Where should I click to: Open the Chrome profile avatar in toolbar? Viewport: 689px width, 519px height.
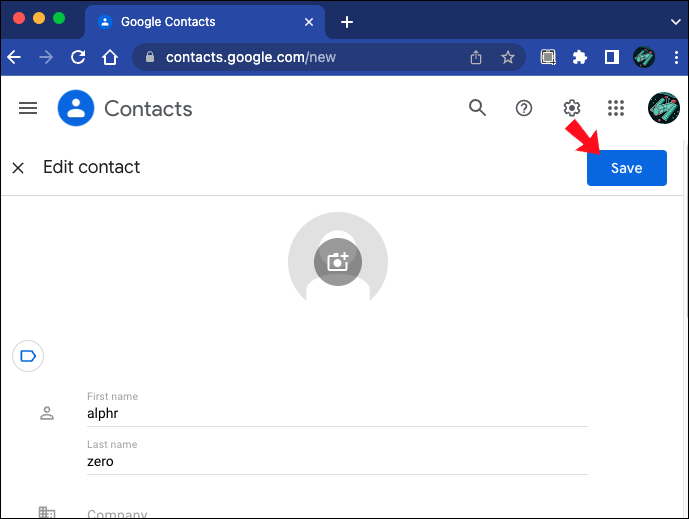click(644, 57)
